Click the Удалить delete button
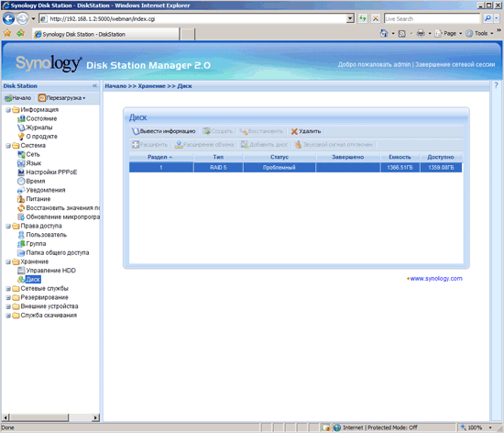The image size is (504, 433). click(306, 131)
